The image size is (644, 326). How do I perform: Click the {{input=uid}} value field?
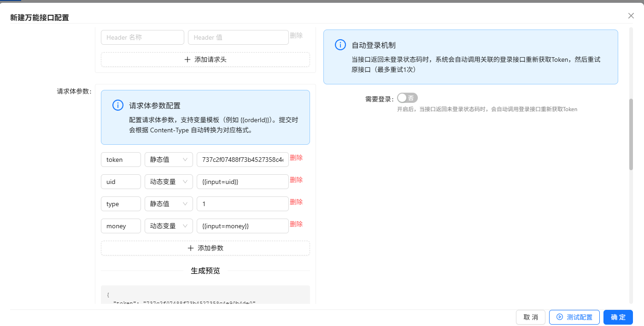[242, 182]
